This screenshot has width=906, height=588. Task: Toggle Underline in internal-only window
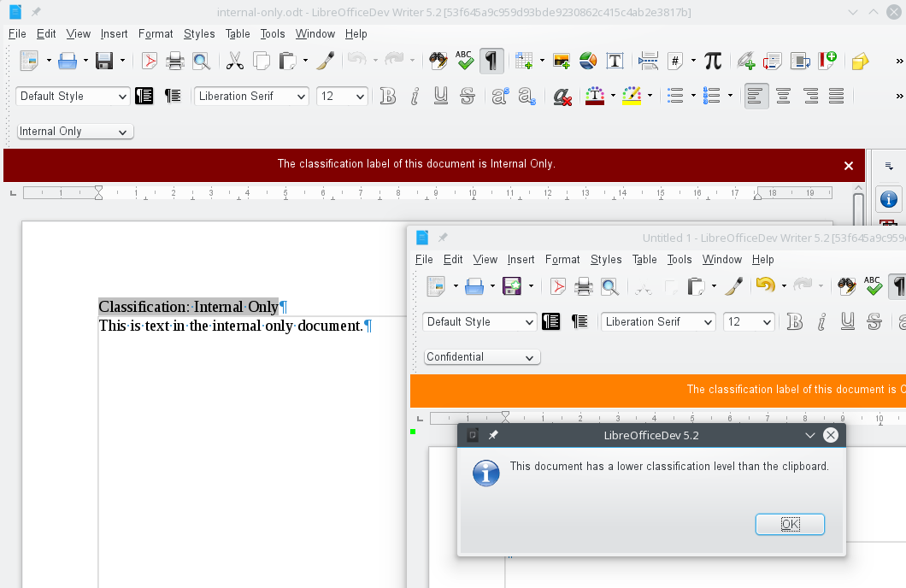coord(441,96)
